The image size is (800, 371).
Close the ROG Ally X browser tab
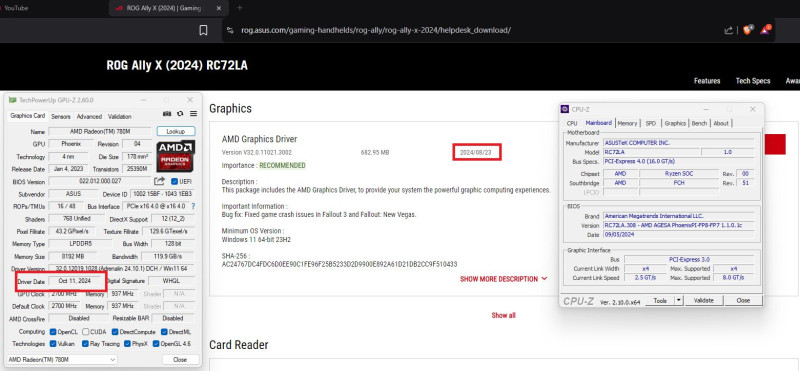219,8
